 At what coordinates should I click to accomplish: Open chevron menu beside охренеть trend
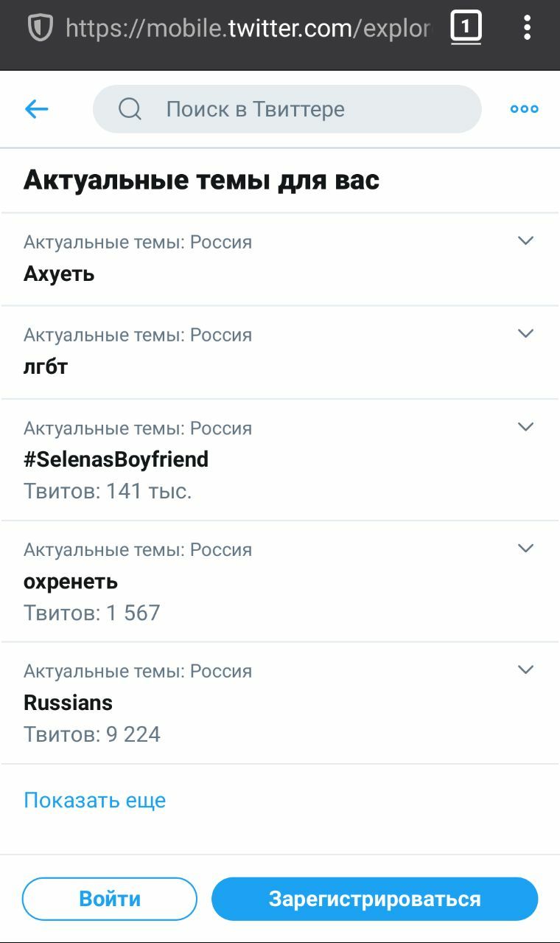click(525, 548)
